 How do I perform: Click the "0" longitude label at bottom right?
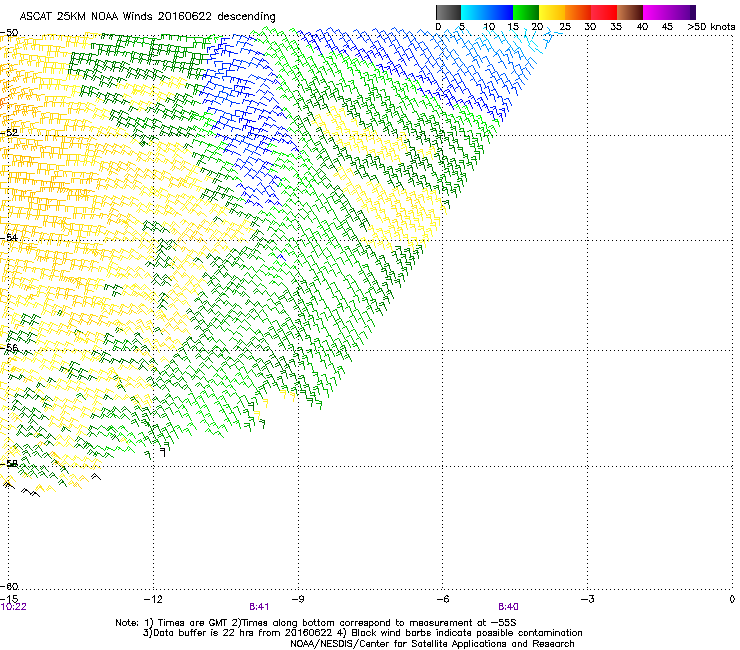point(732,599)
